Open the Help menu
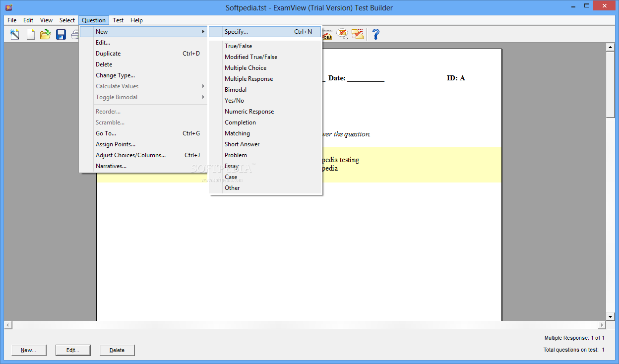The height and width of the screenshot is (364, 619). (x=136, y=20)
